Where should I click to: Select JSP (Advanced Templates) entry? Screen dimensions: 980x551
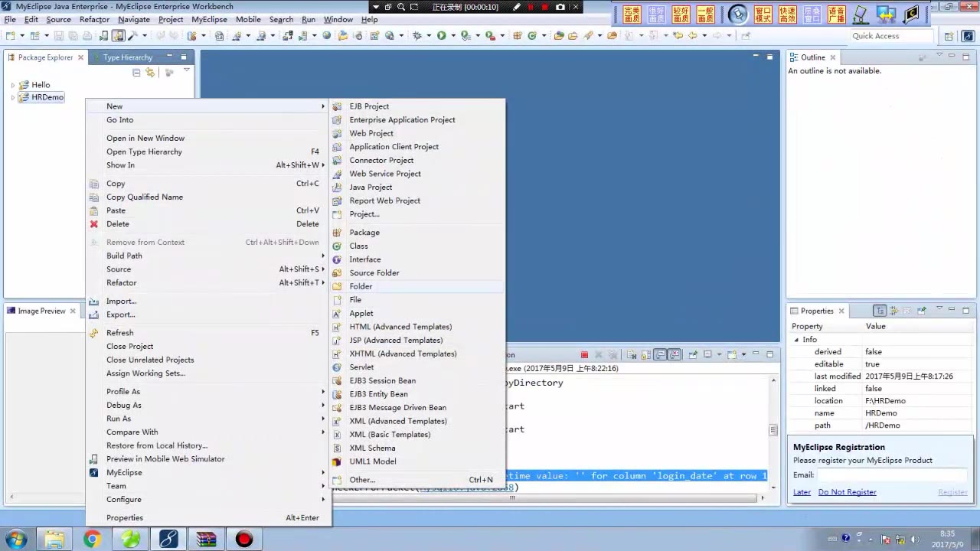(x=417, y=341)
